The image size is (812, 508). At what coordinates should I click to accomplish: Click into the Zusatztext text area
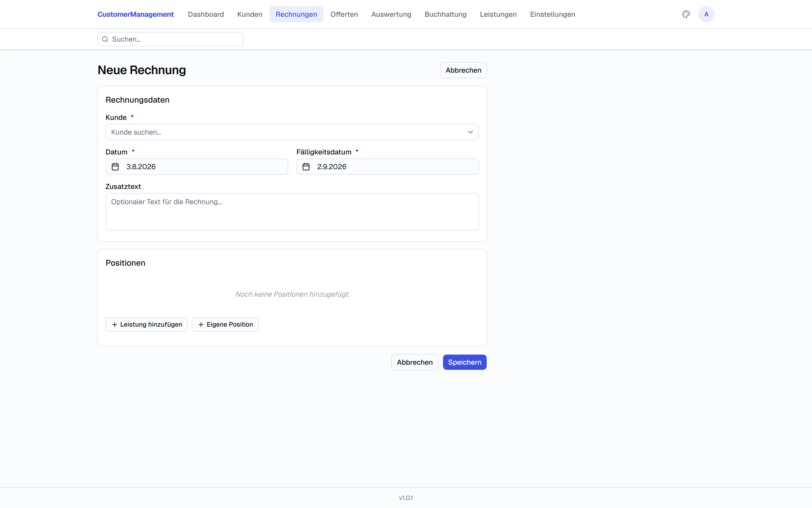tap(292, 212)
